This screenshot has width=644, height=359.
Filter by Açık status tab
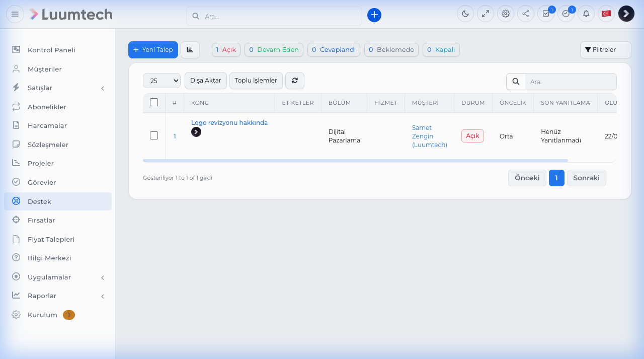click(226, 50)
